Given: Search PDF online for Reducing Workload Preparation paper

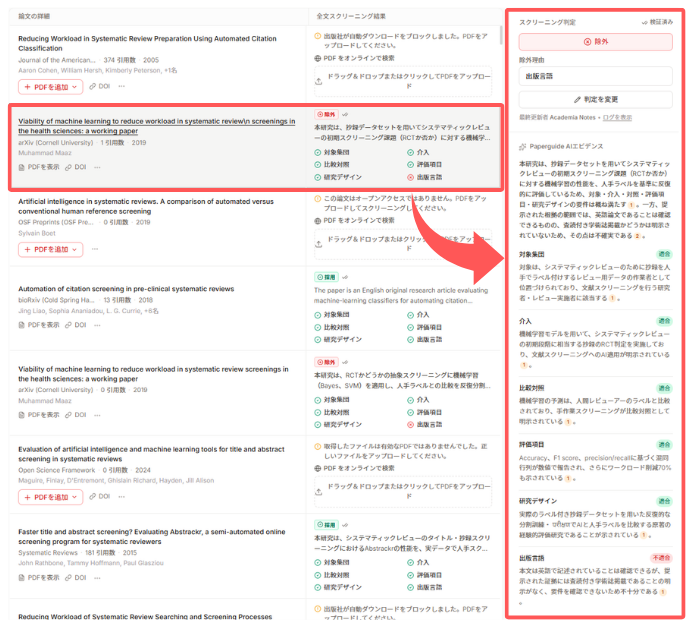Looking at the screenshot, I should pos(355,58).
